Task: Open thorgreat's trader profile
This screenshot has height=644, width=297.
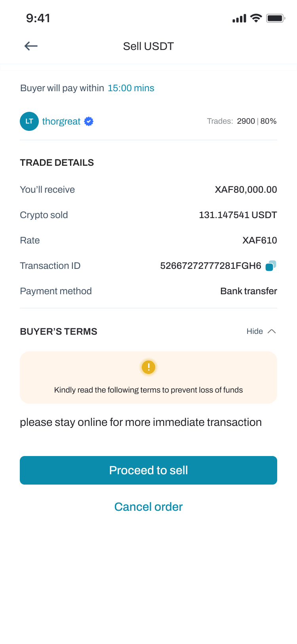Action: pyautogui.click(x=61, y=121)
